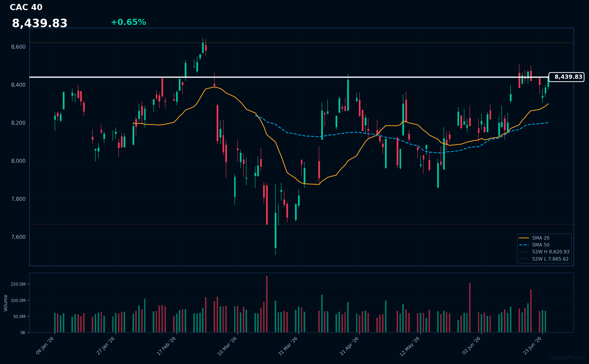The width and height of the screenshot is (589, 364).
Task: Click the '50.0M' volume axis label
Action: click(19, 317)
